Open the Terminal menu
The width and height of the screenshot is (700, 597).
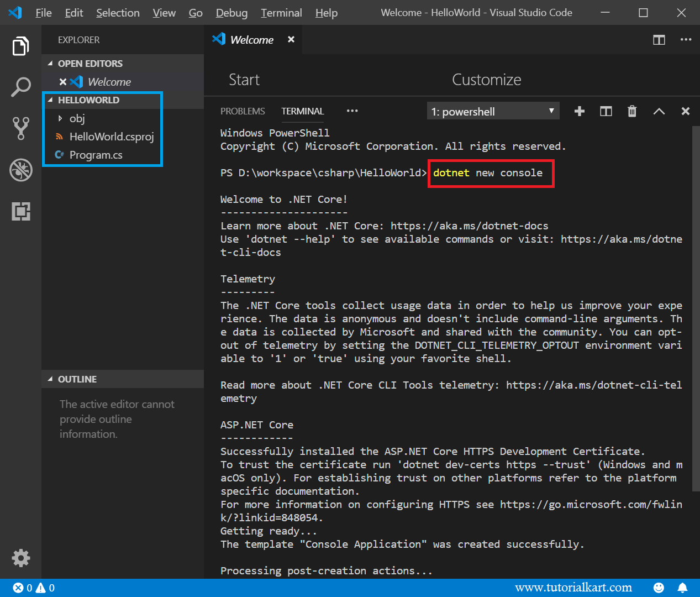[x=281, y=13]
